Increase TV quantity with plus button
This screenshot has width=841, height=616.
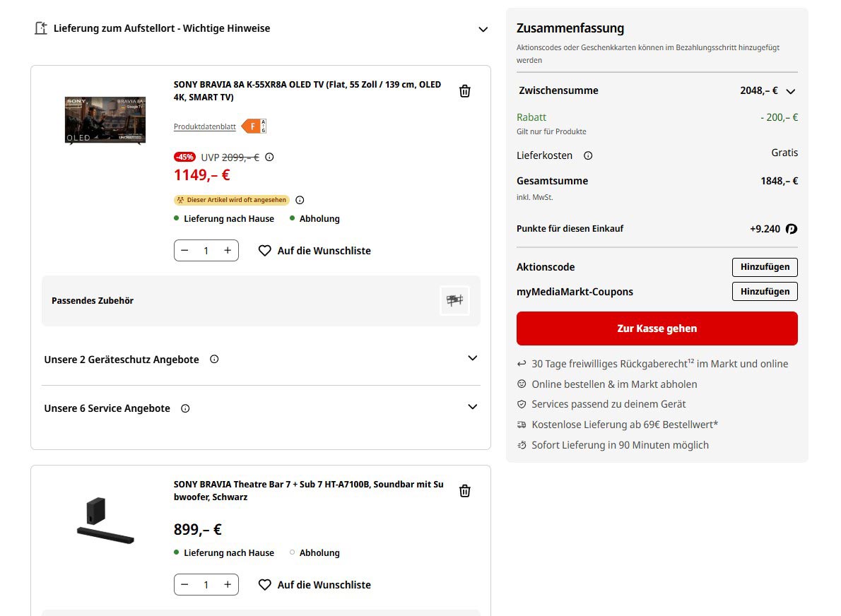(228, 250)
